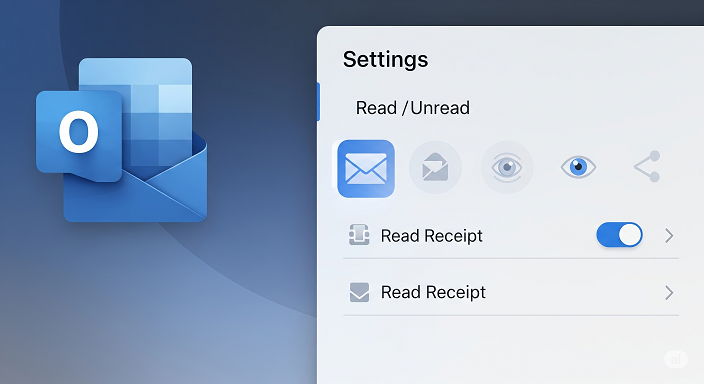This screenshot has width=704, height=384.
Task: Turn off the Read Receipt toggle switch
Action: coord(619,235)
